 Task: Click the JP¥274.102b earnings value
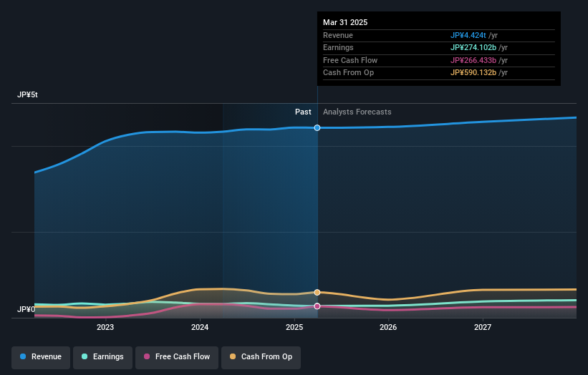pyautogui.click(x=473, y=47)
